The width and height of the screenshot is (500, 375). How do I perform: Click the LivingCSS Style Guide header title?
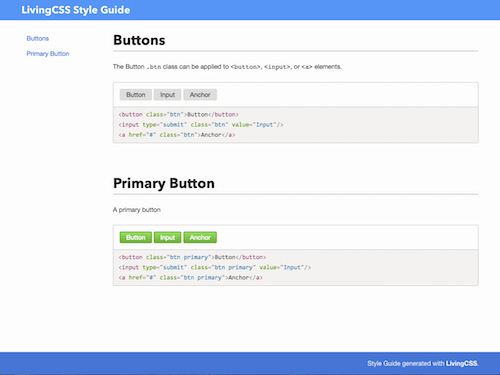click(76, 10)
